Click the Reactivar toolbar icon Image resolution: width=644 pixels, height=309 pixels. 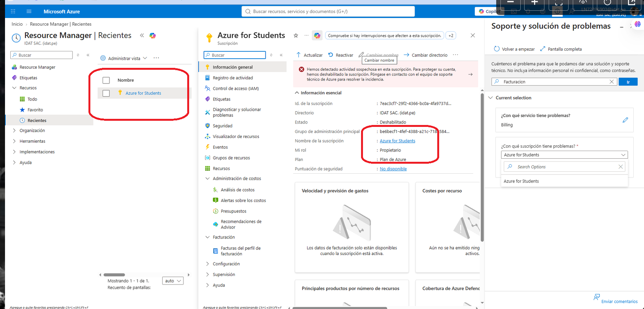331,55
